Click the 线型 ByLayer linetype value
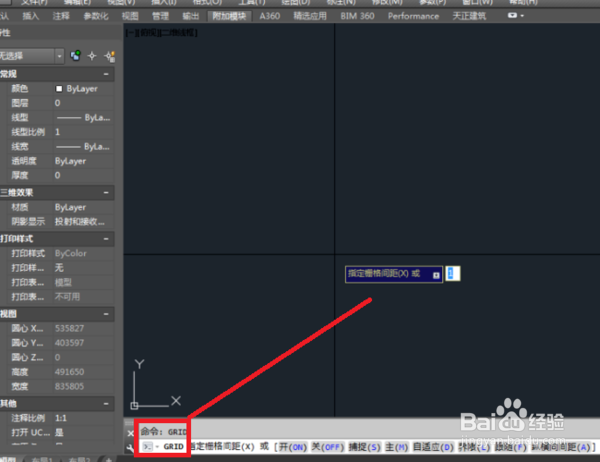Viewport: 600px width, 462px height. pos(83,118)
